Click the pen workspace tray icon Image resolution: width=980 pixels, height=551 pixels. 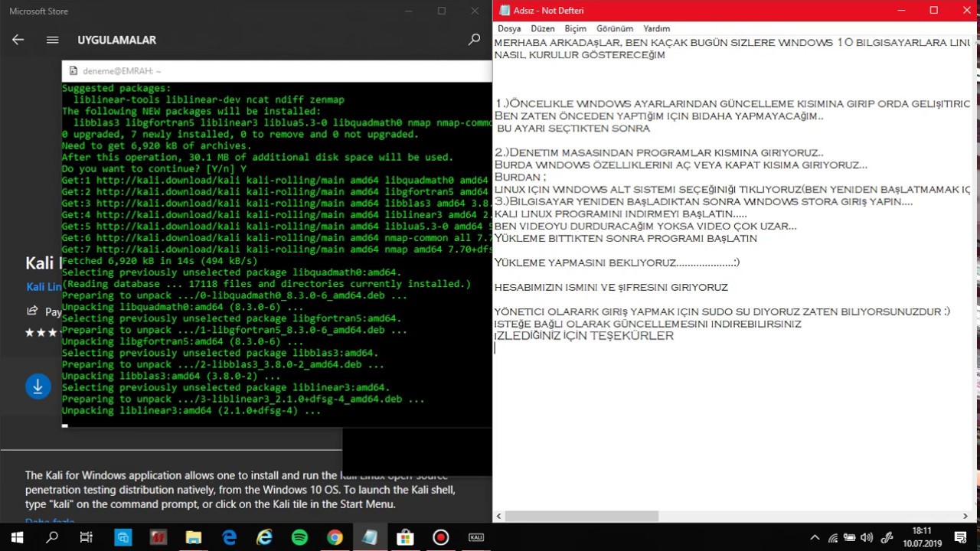[887, 537]
